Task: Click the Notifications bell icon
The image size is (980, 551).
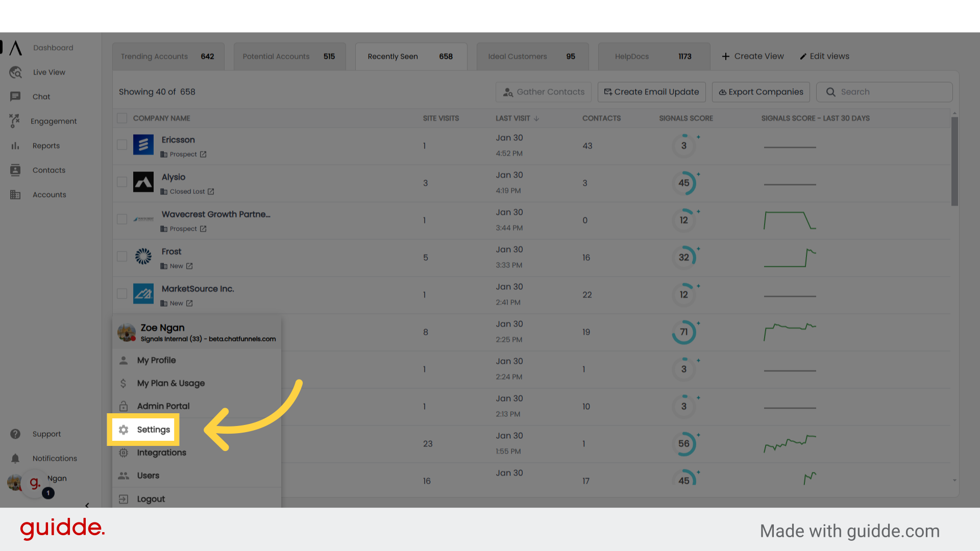Action: 15,459
